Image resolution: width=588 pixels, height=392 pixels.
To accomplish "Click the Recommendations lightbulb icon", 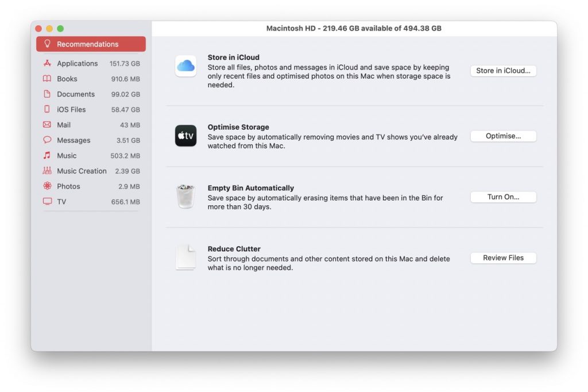I will click(x=47, y=44).
